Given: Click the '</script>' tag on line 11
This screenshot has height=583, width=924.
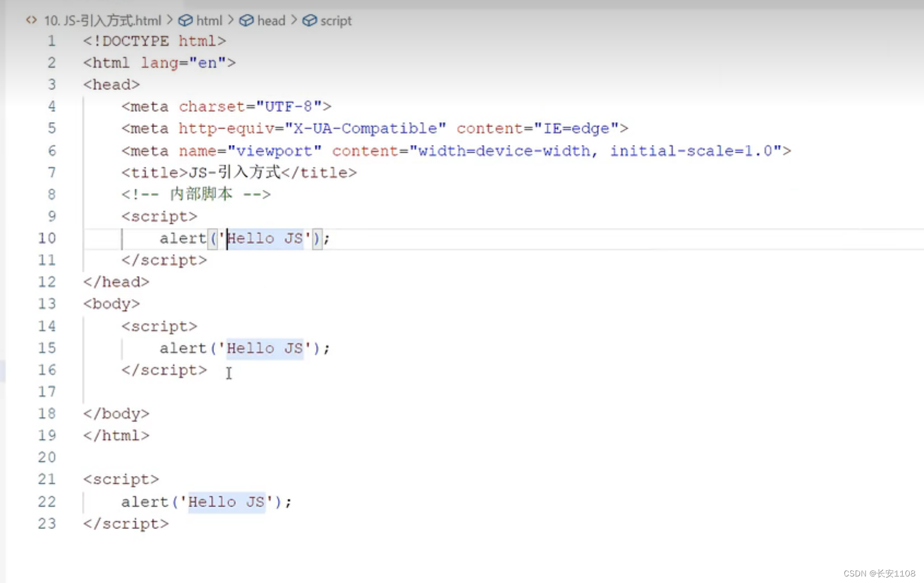Looking at the screenshot, I should [164, 260].
